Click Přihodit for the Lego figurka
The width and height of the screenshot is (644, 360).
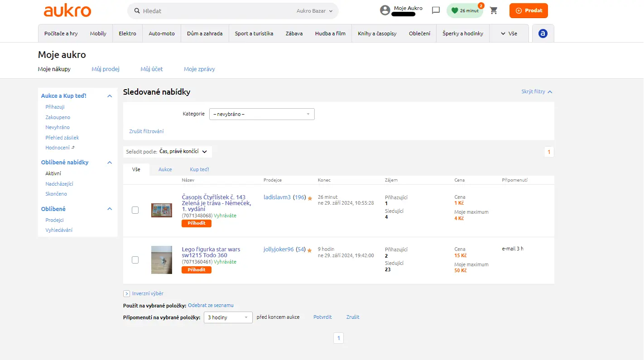tap(197, 270)
